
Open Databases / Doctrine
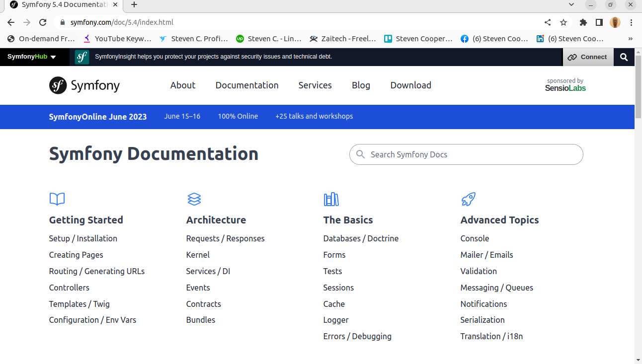[x=361, y=238]
